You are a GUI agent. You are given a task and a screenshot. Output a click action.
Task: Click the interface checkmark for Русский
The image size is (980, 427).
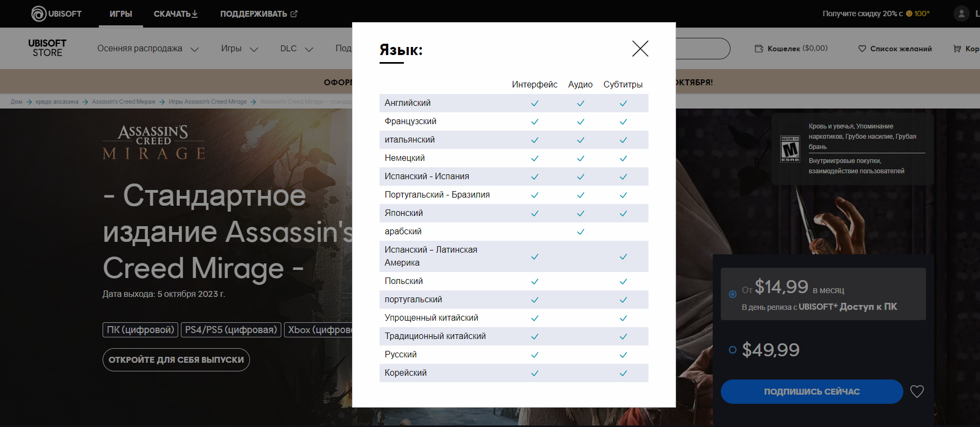coord(535,355)
